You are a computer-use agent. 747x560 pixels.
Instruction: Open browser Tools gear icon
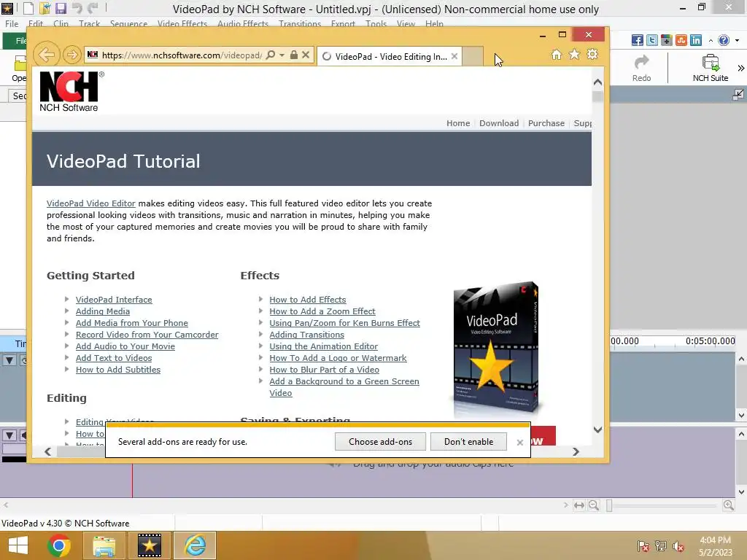592,54
